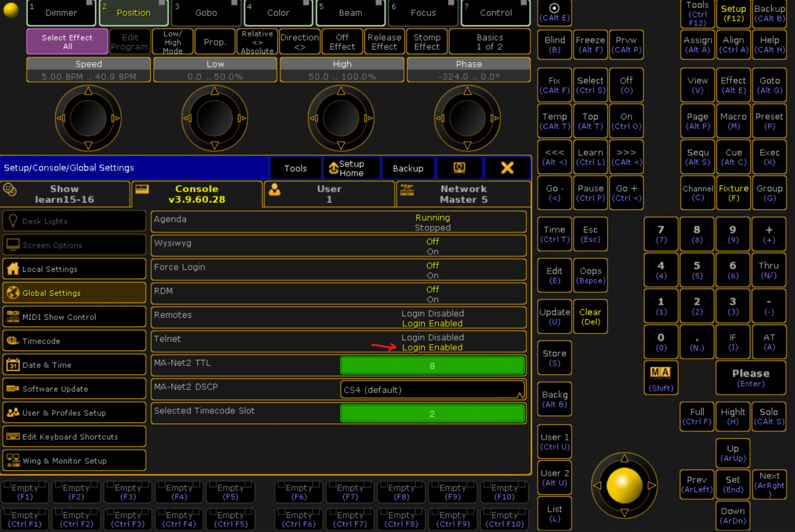
Task: Click the MA-Net2 TTL green value bar
Action: coord(433,366)
